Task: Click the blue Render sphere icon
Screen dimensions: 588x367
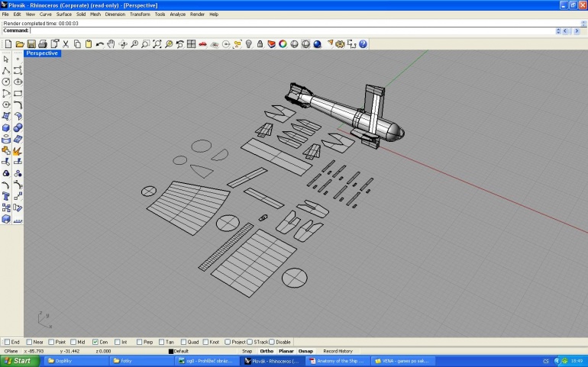Action: click(x=317, y=44)
